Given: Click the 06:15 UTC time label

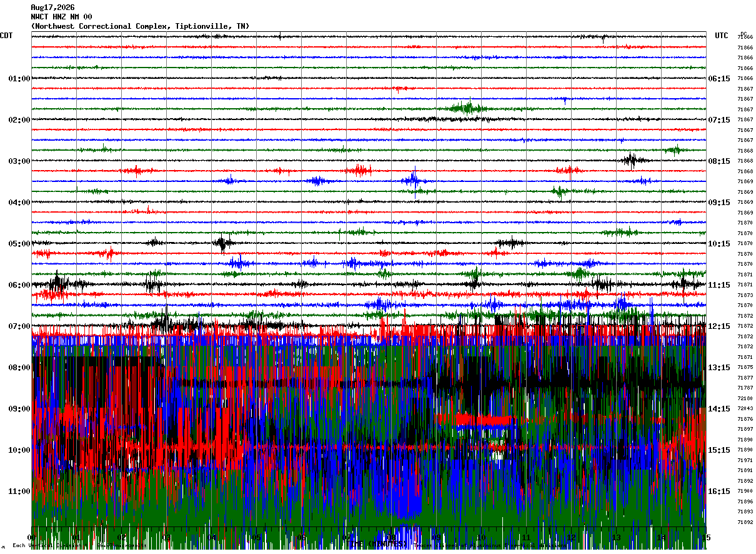Looking at the screenshot, I should click(719, 79).
